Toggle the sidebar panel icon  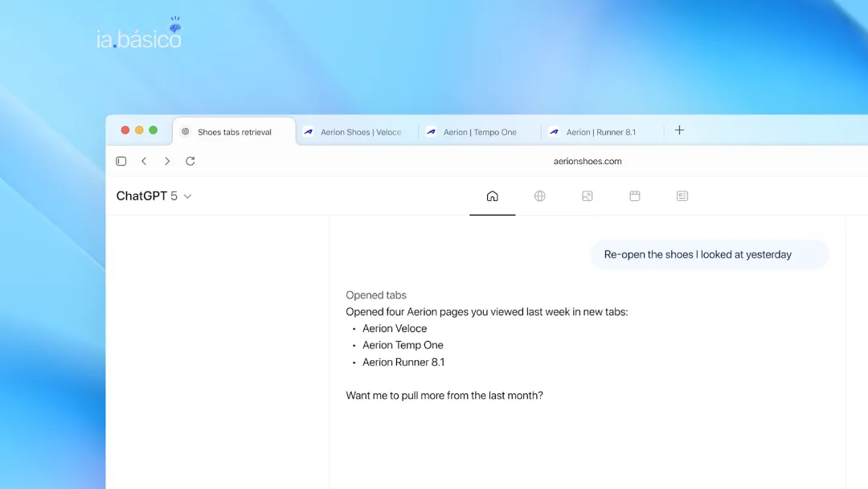[121, 161]
